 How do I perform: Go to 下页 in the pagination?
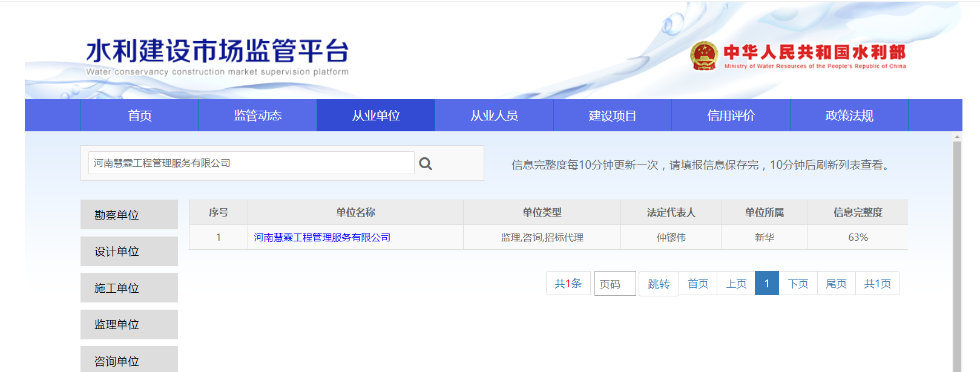coord(798,284)
